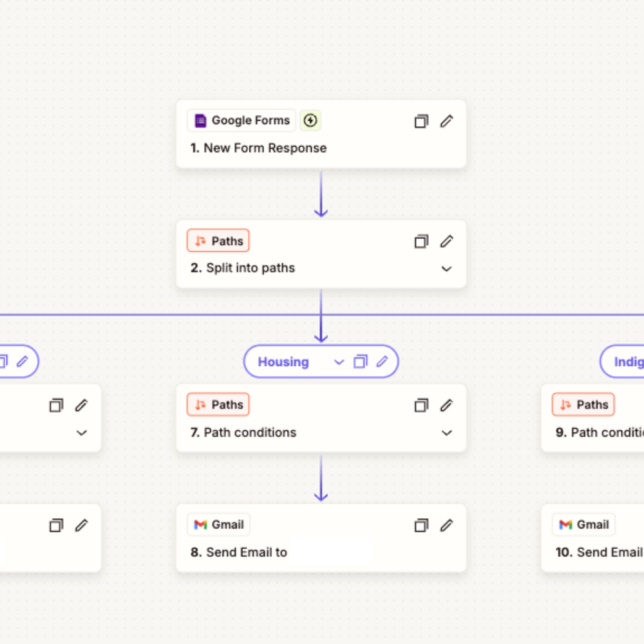Open the partially visible Indig path pill

click(x=622, y=361)
